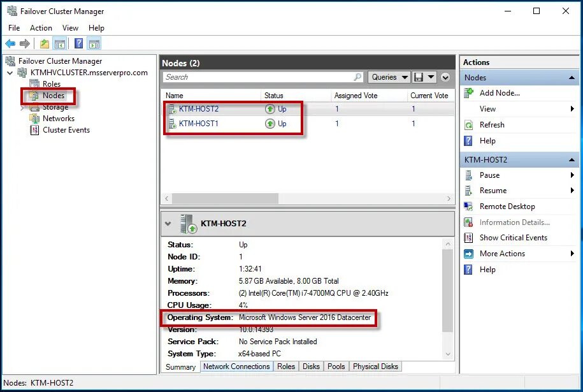Click the KTM-HOST2 server icon in details header
The width and height of the screenshot is (583, 392).
(x=188, y=224)
